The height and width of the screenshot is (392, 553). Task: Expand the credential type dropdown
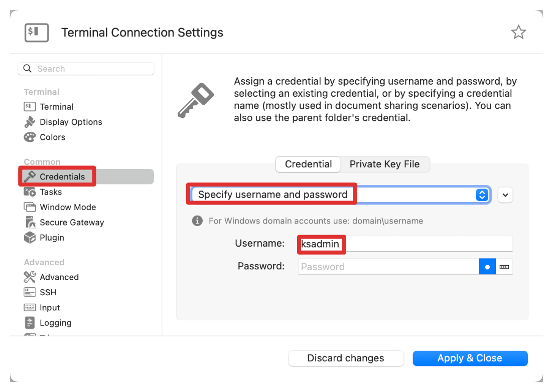[482, 195]
